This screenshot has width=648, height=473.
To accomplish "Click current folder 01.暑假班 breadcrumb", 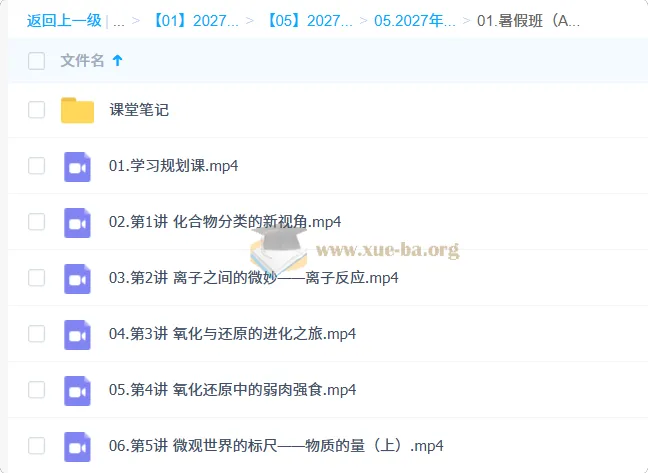I will point(529,20).
